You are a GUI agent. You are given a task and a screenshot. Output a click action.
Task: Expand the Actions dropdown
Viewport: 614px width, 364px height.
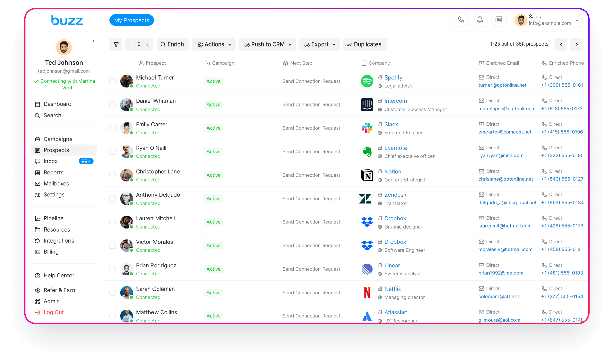click(214, 44)
